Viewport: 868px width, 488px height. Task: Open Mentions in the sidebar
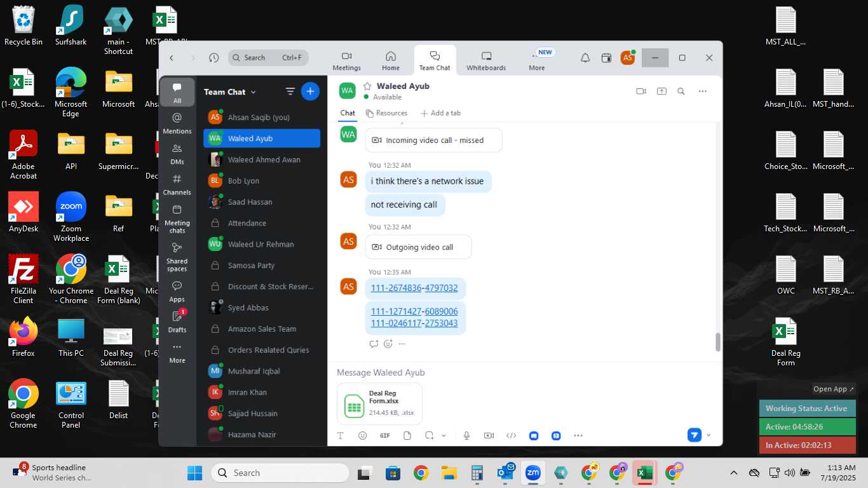pyautogui.click(x=177, y=123)
